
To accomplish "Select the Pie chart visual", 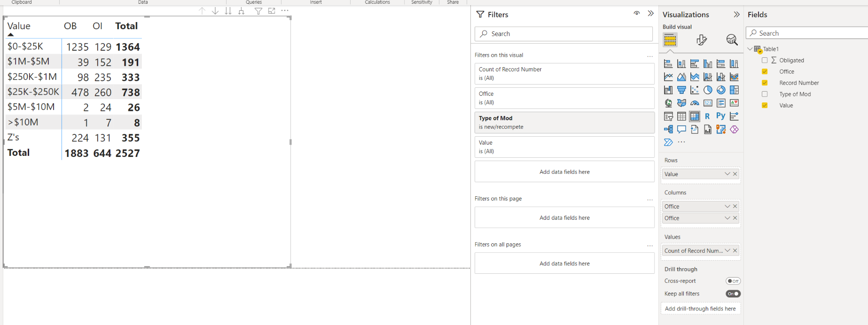I will [708, 90].
